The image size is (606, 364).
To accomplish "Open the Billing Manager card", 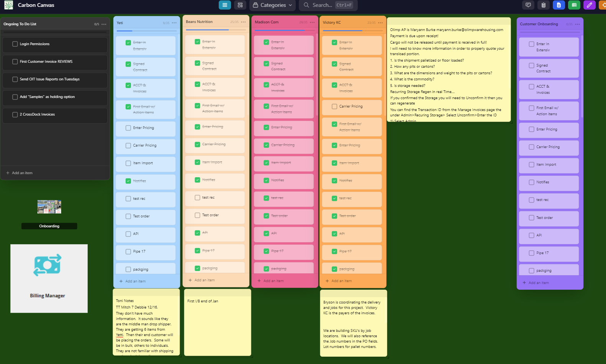I will [49, 279].
